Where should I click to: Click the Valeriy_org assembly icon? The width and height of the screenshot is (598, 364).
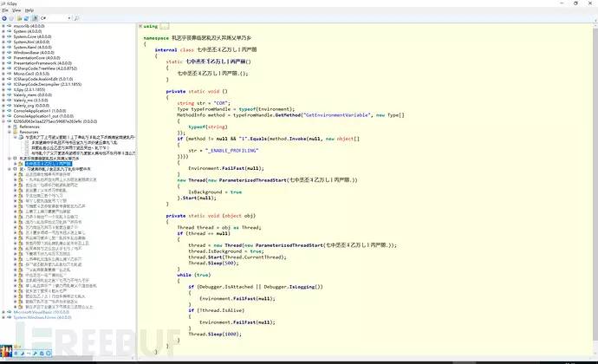pyautogui.click(x=10, y=106)
